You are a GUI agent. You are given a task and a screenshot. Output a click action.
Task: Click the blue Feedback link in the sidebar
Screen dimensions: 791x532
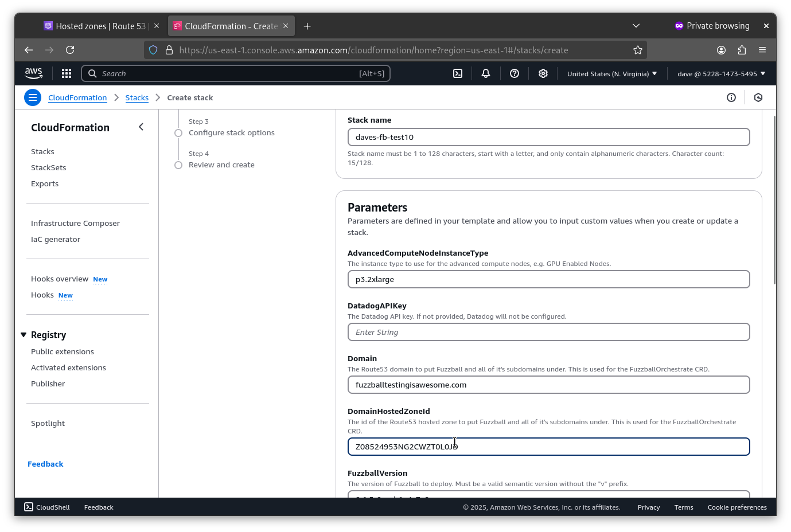45,464
